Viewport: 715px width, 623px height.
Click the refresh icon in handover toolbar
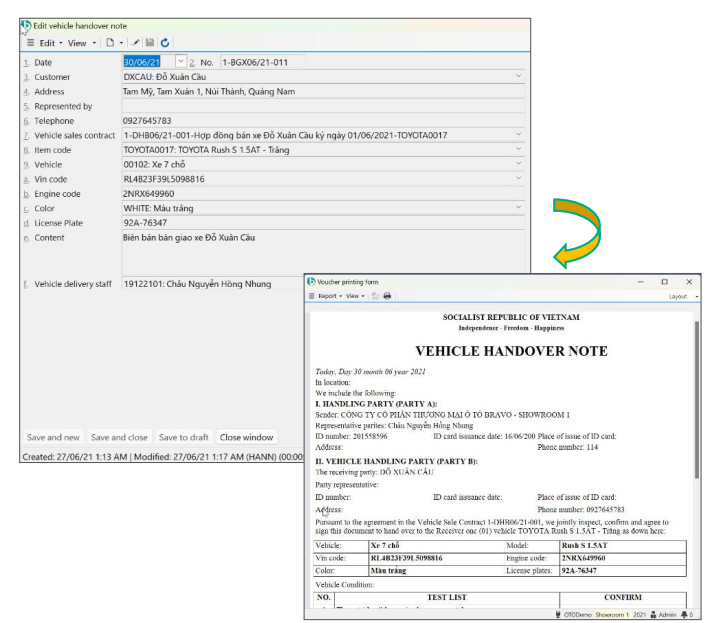click(x=165, y=43)
